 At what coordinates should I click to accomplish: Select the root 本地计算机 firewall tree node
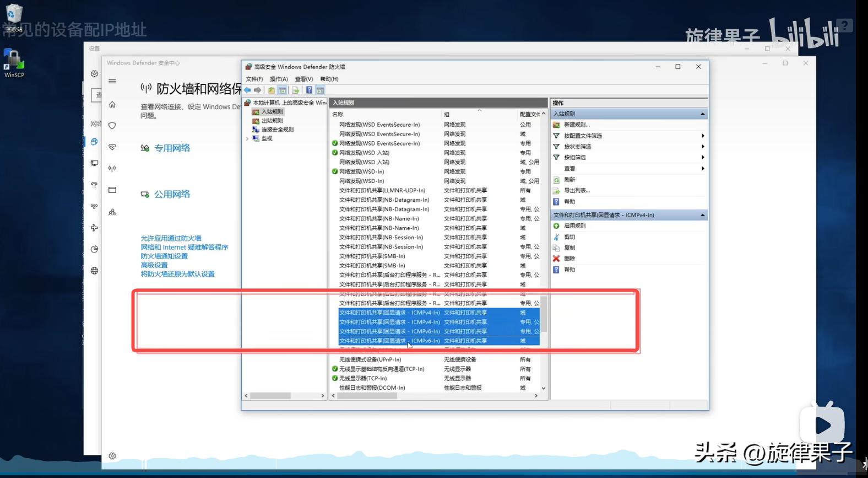coord(285,103)
